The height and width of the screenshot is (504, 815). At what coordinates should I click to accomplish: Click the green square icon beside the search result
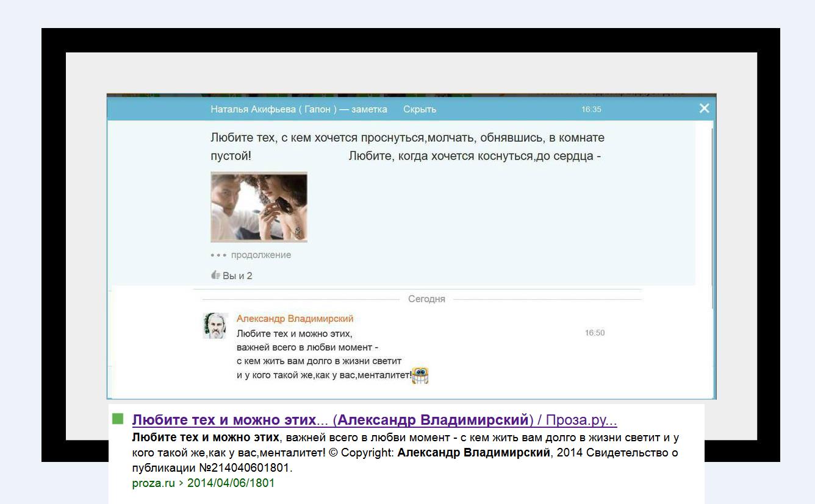tap(118, 419)
